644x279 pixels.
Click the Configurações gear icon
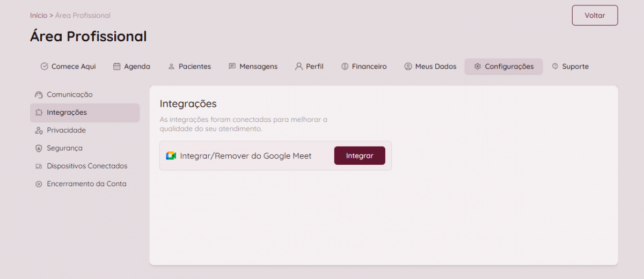point(477,67)
